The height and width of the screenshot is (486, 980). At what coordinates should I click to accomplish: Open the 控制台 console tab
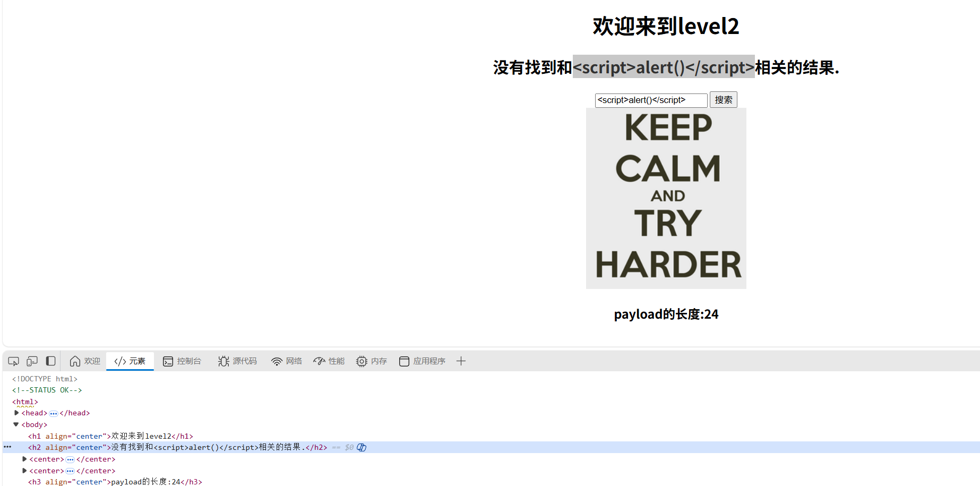[x=182, y=361]
